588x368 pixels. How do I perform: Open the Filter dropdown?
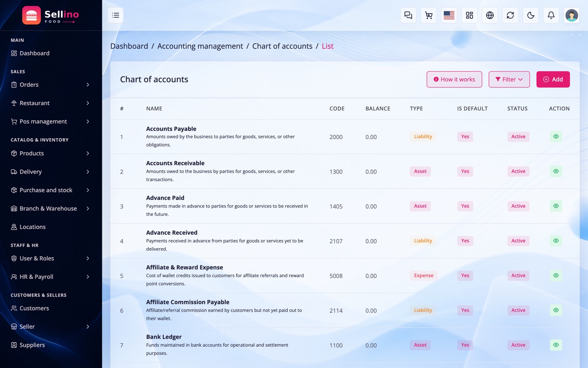click(509, 79)
